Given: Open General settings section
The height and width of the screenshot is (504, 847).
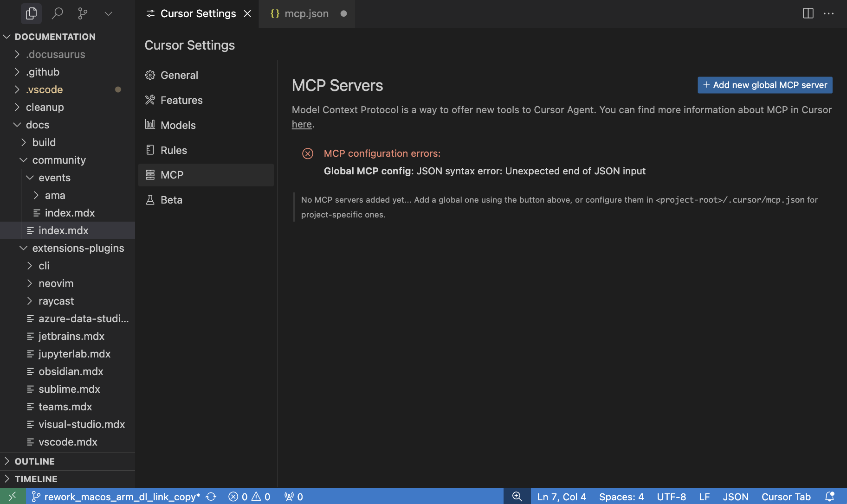Looking at the screenshot, I should (x=206, y=75).
